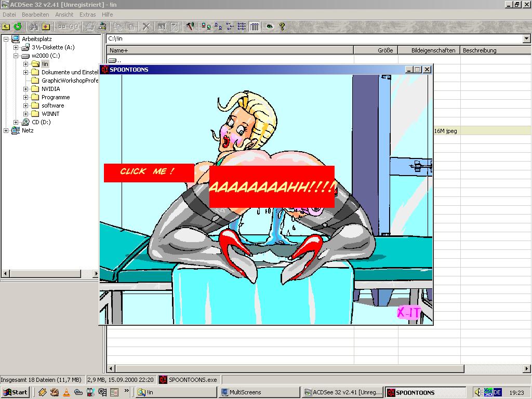
Task: Click the new folder toolbar icon
Action: [46, 26]
